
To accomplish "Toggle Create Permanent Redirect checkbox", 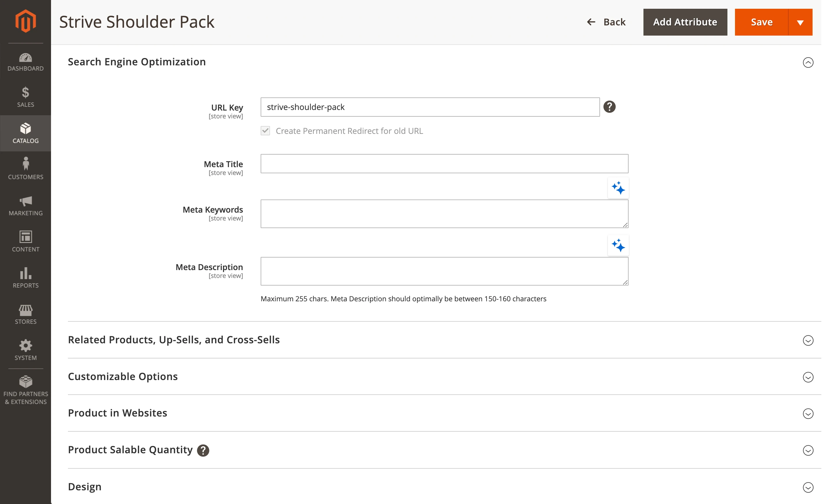I will click(x=265, y=131).
